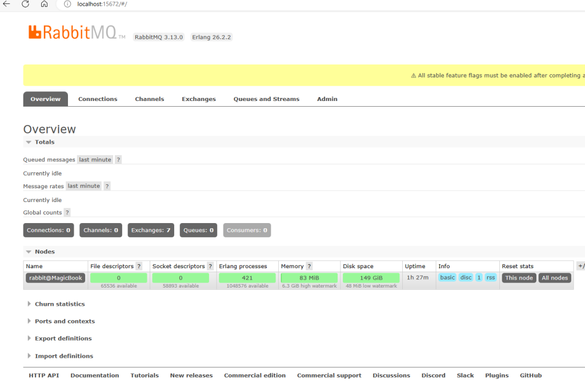
Task: Click the browser back arrow
Action: point(6,4)
